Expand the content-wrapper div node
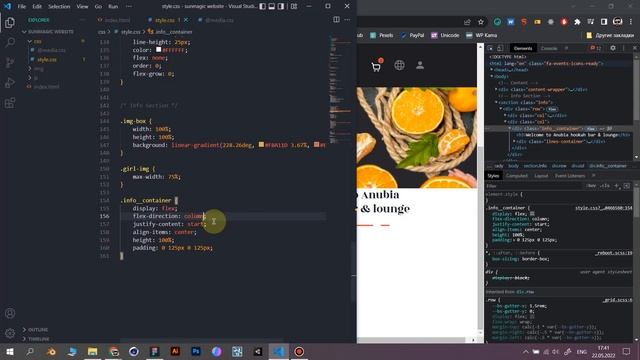This screenshot has width=640, height=360. pyautogui.click(x=496, y=89)
